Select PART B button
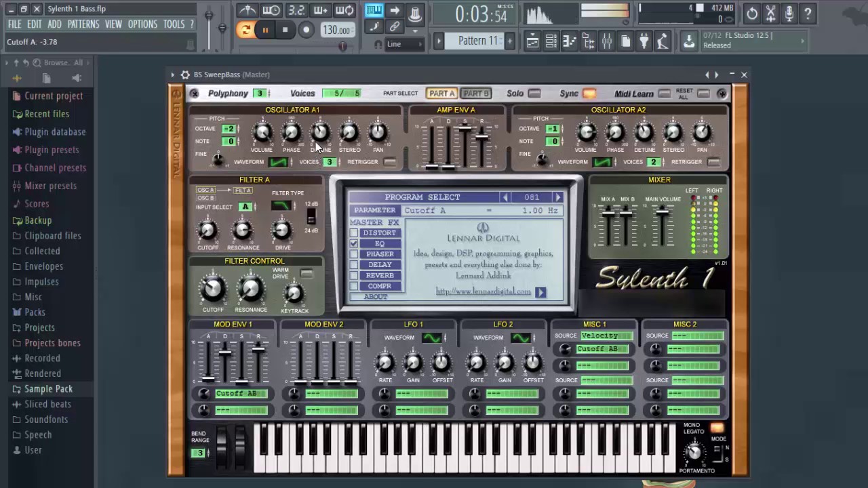 [x=476, y=94]
